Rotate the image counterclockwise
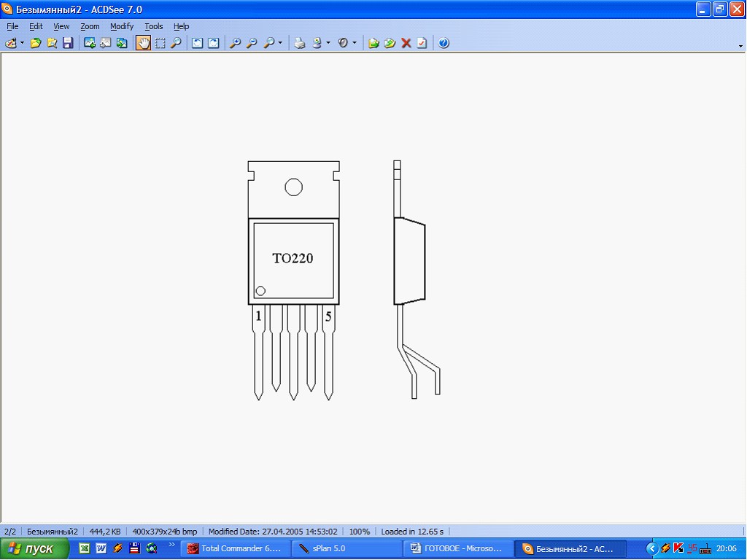 tap(197, 43)
